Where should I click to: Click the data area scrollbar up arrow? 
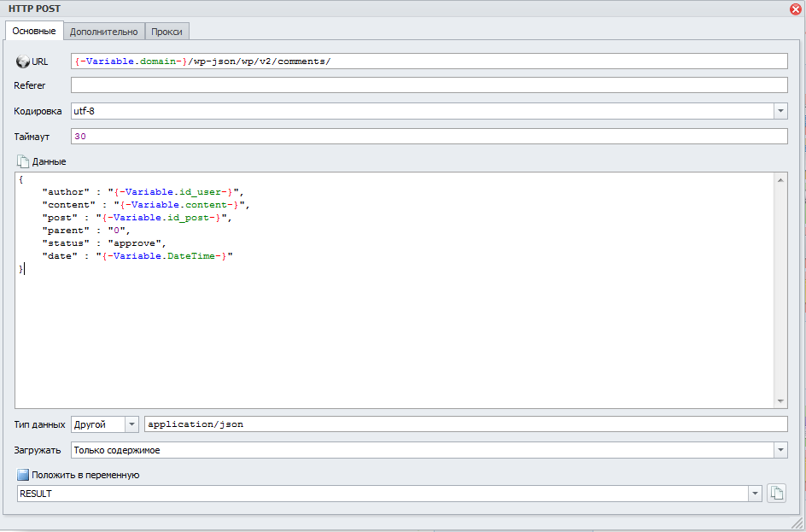780,179
